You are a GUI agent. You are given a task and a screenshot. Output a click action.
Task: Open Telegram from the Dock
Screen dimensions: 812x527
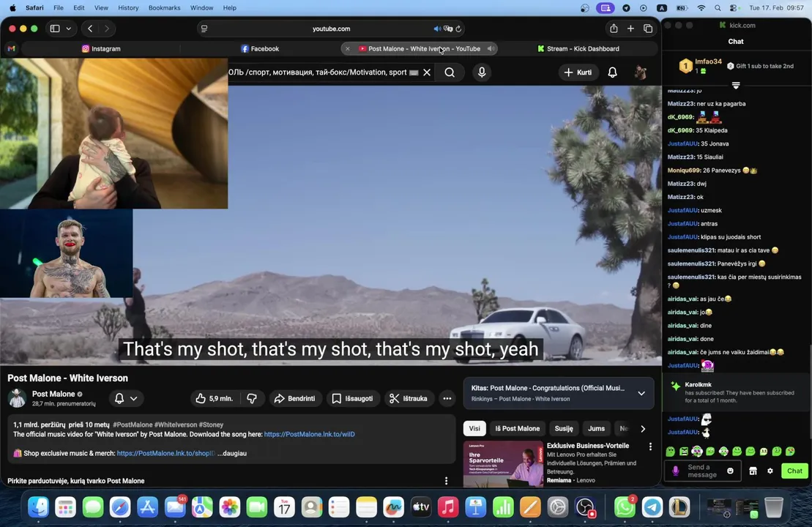(652, 507)
